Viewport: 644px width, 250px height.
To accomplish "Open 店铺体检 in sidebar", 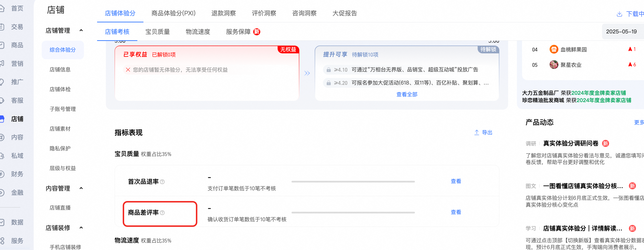I will (x=60, y=89).
